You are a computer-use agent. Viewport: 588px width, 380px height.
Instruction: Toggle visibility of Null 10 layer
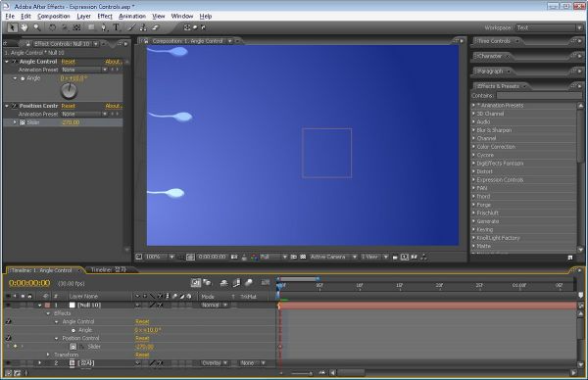point(8,305)
